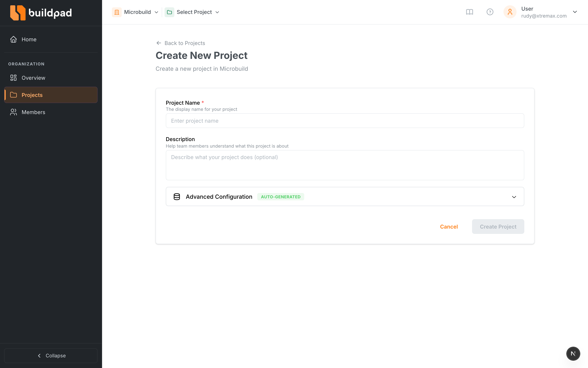Open the documentation book icon
588x368 pixels.
[469, 12]
